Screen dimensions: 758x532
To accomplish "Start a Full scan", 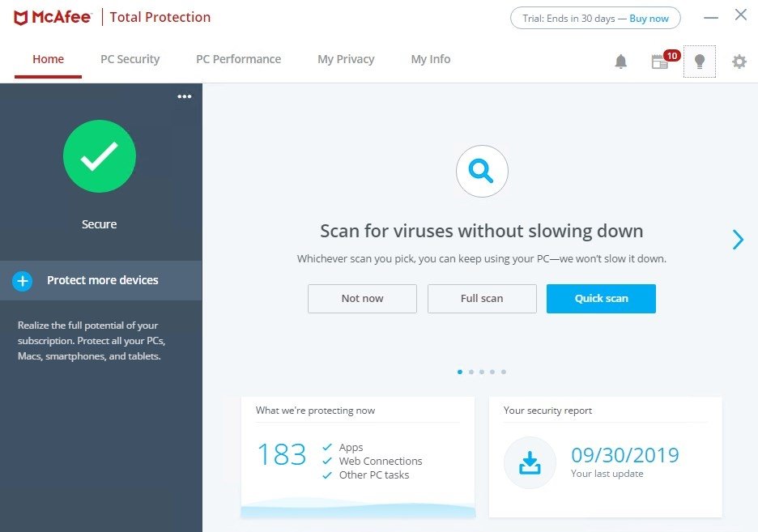I will 482,299.
